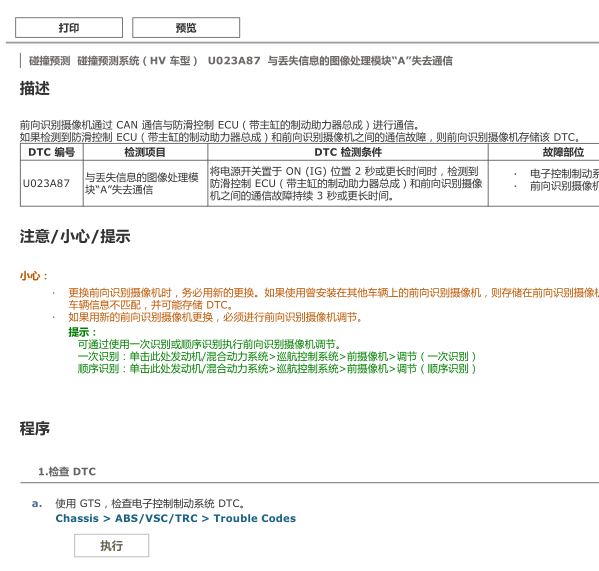Screen dimensions: 599x571
Task: Click the 预览 preview button
Action: click(x=186, y=27)
